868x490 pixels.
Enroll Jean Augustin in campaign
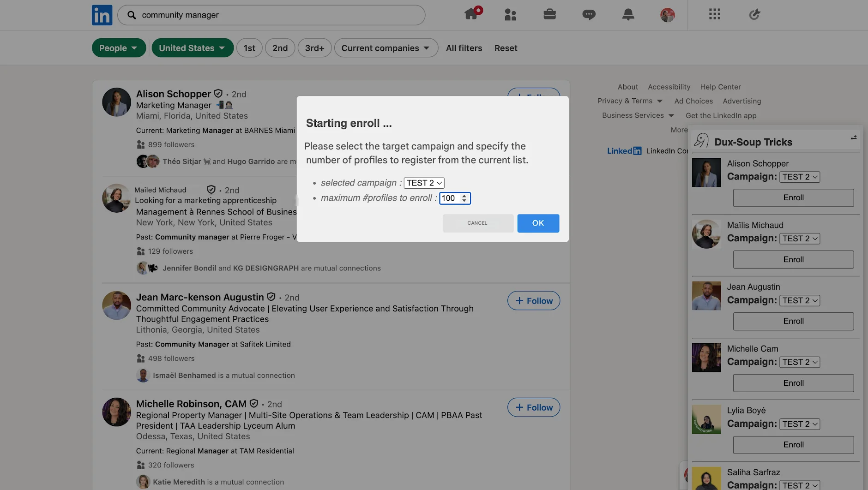point(793,321)
